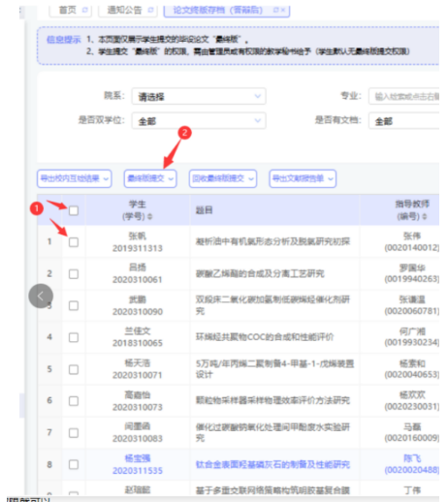The height and width of the screenshot is (502, 448).
Task: Refresh the 首页 tab via its icon
Action: pos(84,10)
